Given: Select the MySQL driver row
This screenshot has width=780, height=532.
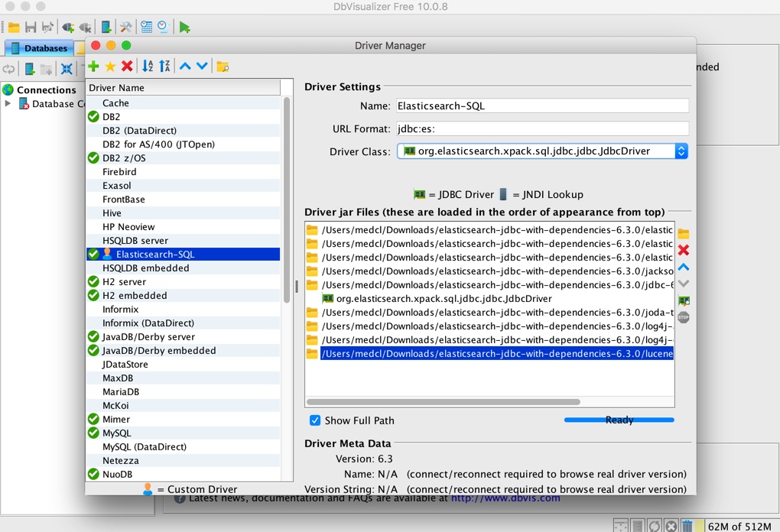Looking at the screenshot, I should (183, 433).
